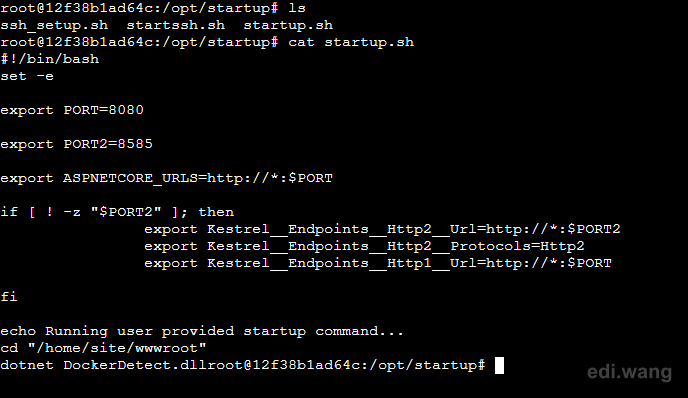Select the startssh.sh filename
This screenshot has height=398, width=688.
(x=176, y=25)
